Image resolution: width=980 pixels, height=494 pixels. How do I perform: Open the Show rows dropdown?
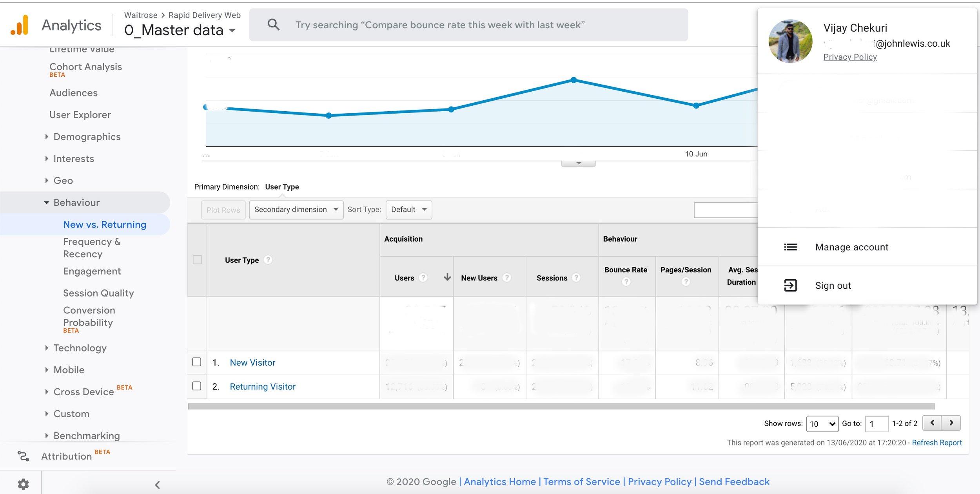point(822,423)
